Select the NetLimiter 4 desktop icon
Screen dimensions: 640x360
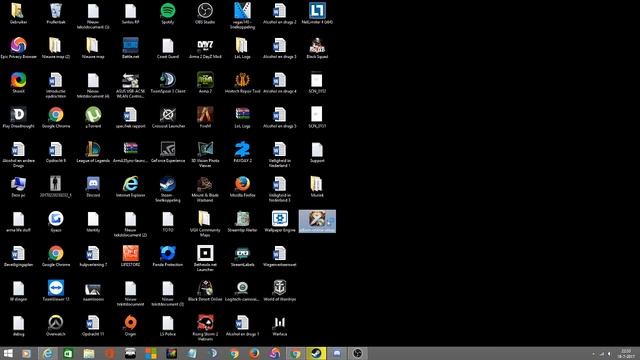[x=317, y=10]
